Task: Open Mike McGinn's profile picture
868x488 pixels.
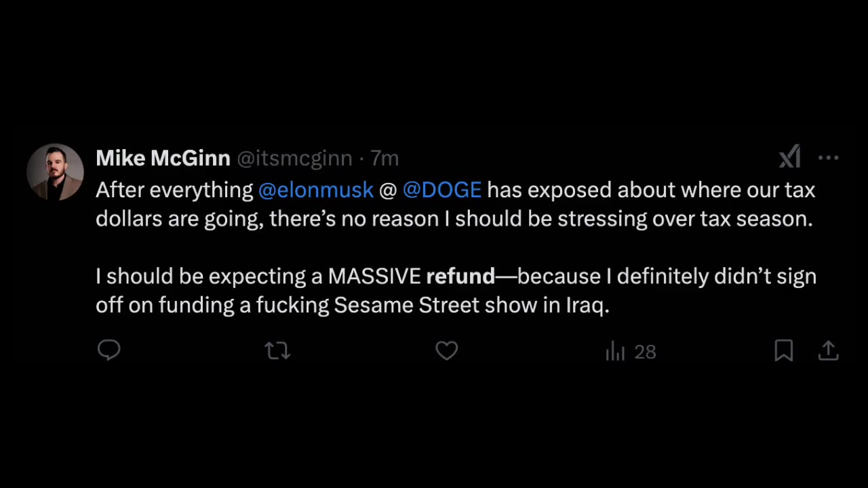Action: 55,172
